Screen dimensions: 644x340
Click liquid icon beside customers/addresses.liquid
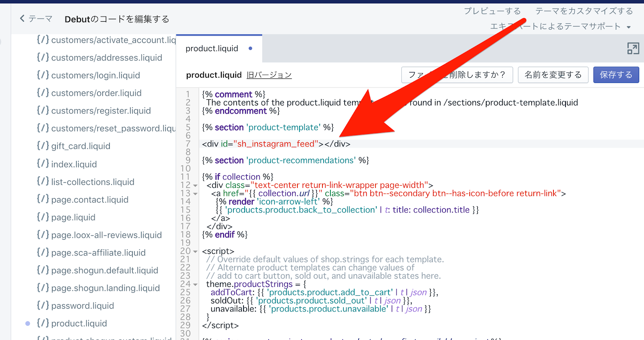[x=43, y=58]
